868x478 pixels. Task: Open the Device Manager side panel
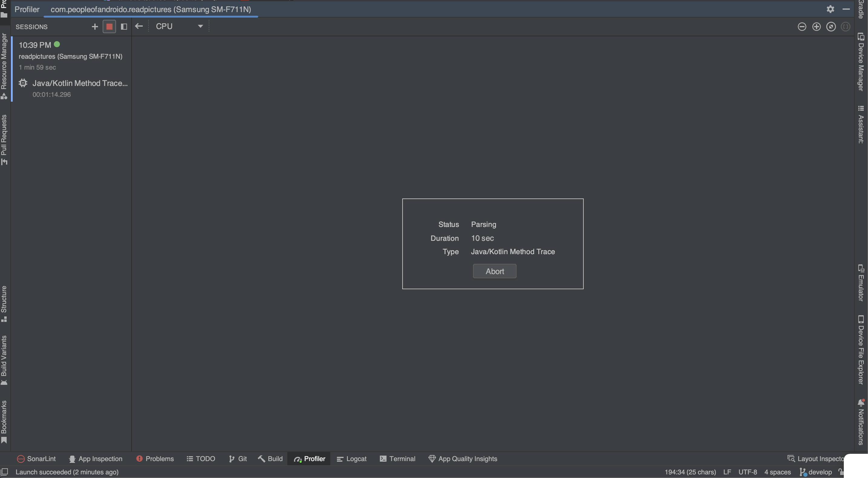pyautogui.click(x=861, y=62)
